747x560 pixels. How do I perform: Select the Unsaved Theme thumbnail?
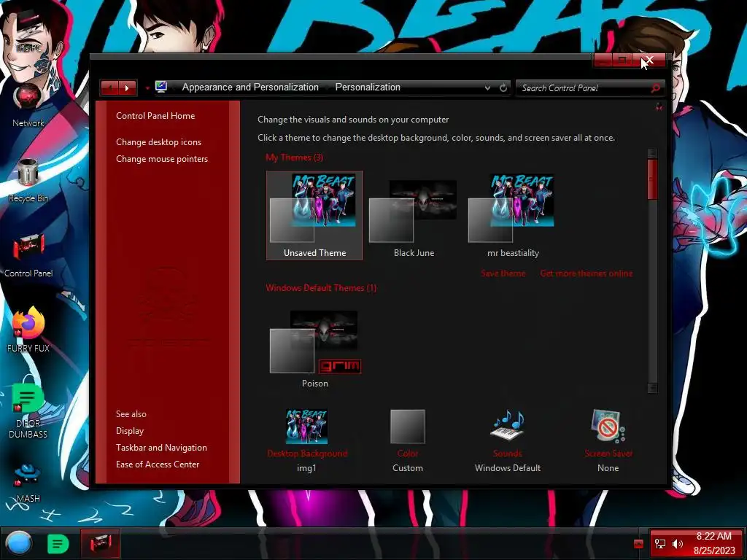(314, 215)
